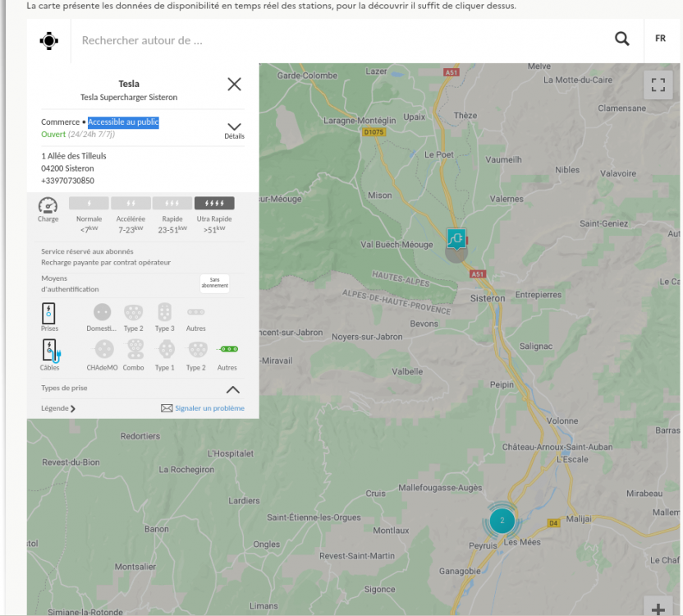Click the 'Château-Arnoux-Saint-Auban' map label
683x616 pixels.
pyautogui.click(x=557, y=447)
